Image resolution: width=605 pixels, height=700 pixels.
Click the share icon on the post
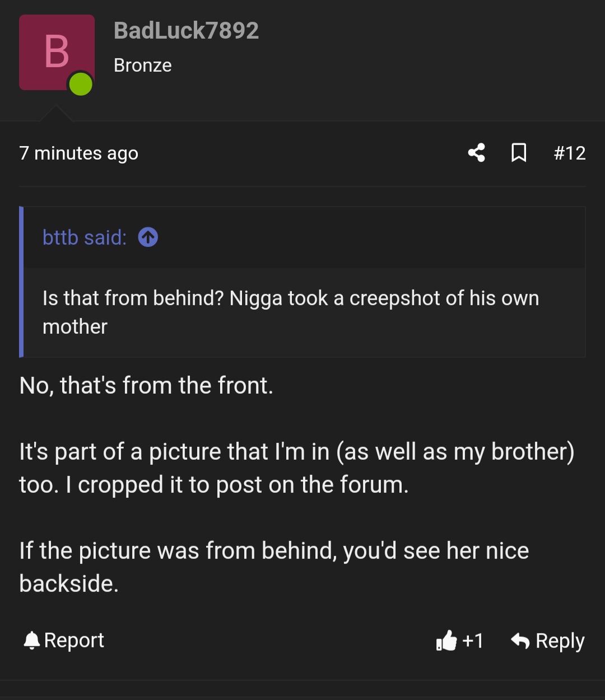tap(476, 152)
